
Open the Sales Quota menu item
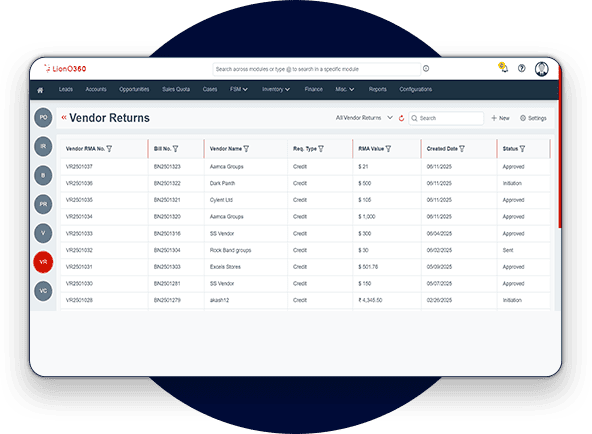(x=176, y=89)
